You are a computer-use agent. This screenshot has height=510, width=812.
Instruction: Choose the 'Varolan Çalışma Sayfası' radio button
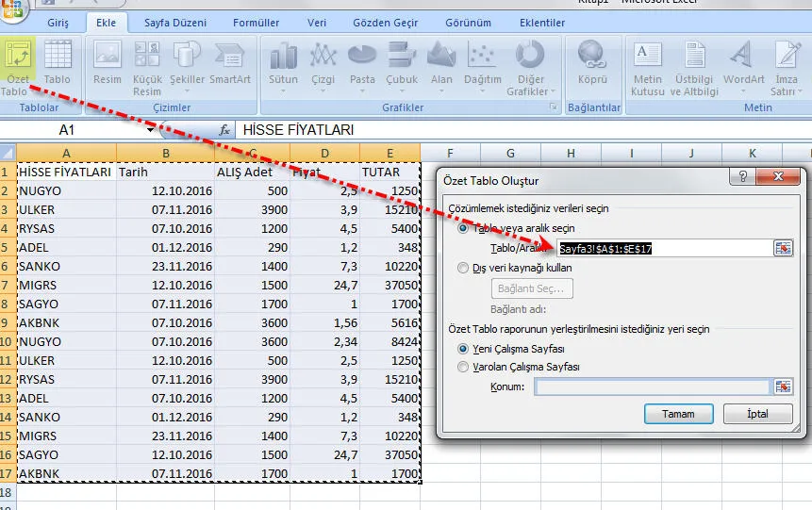(x=463, y=367)
